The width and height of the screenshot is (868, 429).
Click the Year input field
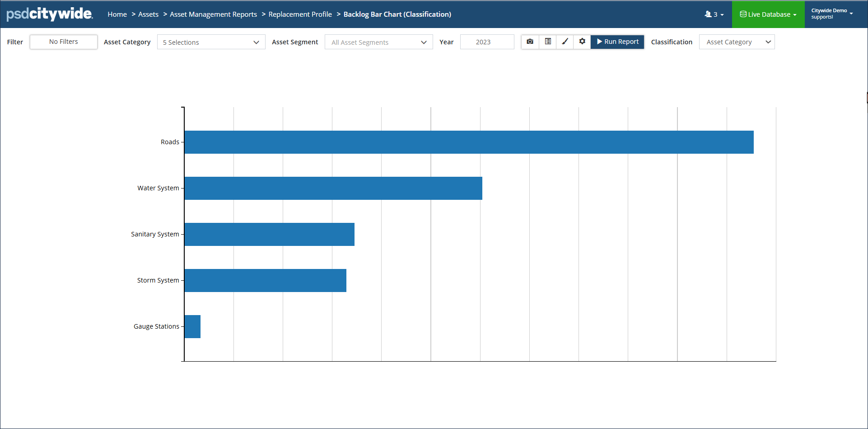(487, 42)
